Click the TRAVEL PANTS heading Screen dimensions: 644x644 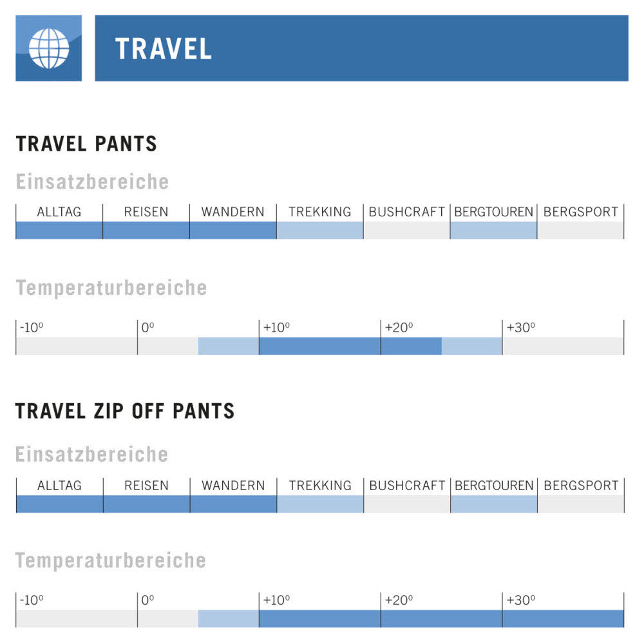(x=86, y=144)
